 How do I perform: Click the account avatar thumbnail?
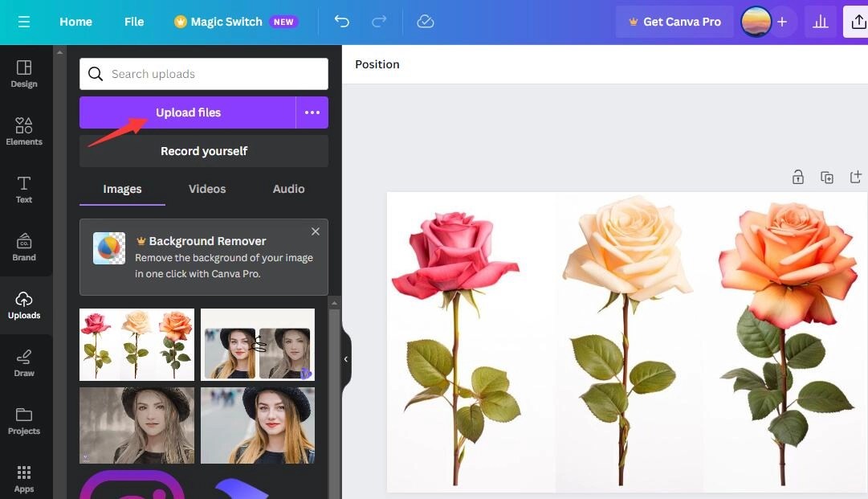(x=756, y=22)
